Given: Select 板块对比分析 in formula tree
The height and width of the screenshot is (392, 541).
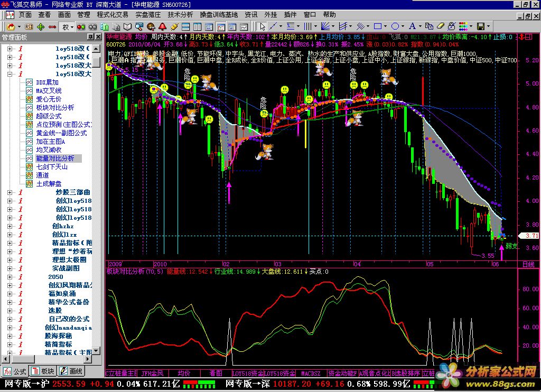Looking at the screenshot, I should (x=55, y=108).
